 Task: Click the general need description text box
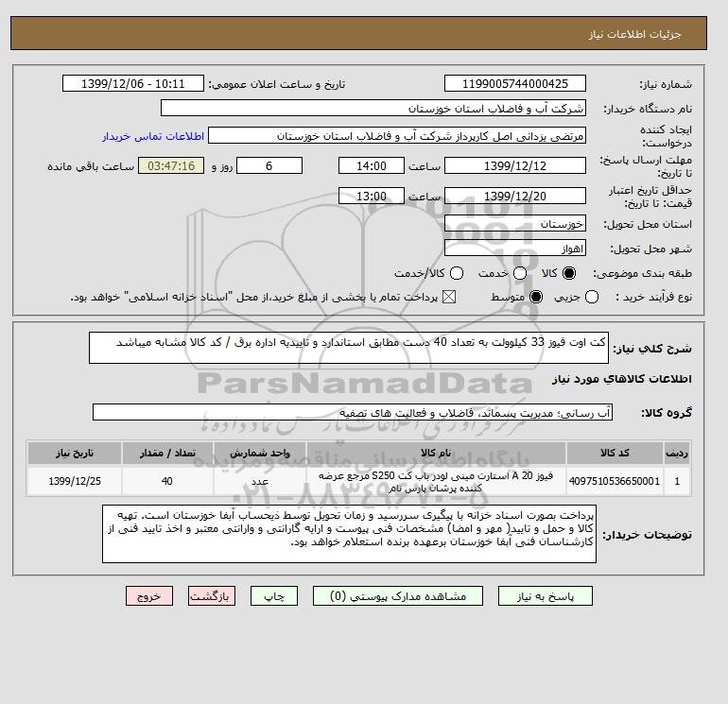349,348
